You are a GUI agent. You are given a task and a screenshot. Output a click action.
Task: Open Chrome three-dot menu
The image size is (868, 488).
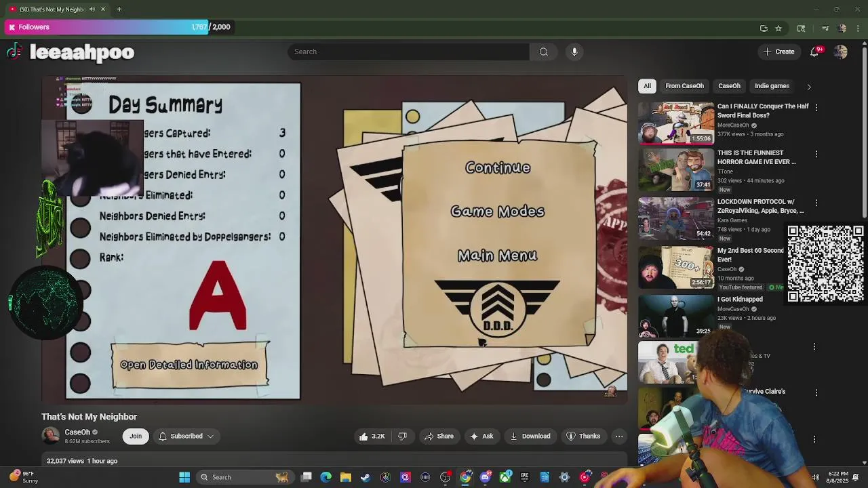click(858, 28)
